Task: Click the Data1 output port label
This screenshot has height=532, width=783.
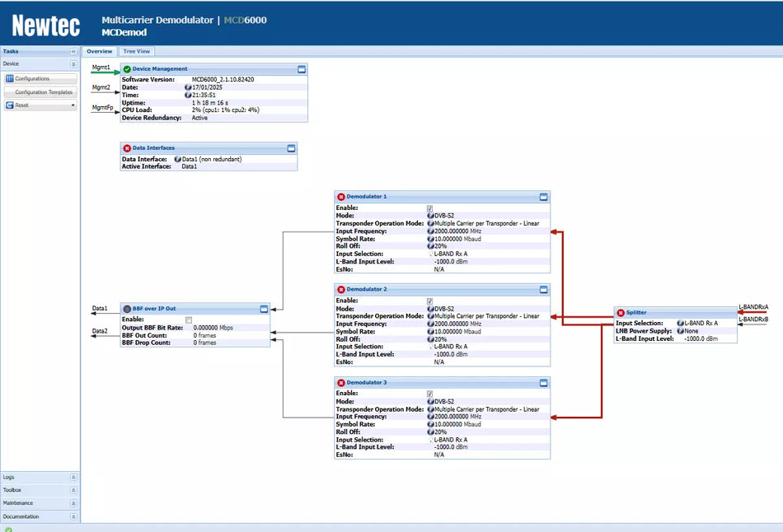Action: point(100,309)
